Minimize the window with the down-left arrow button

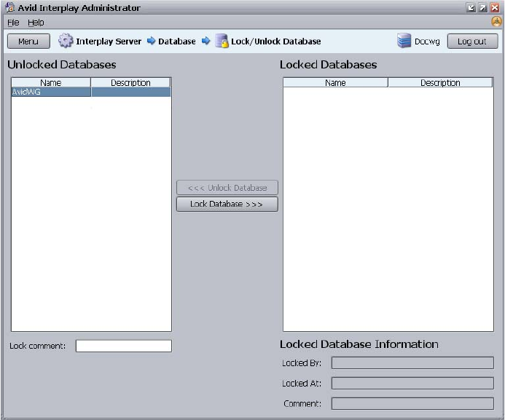coord(471,8)
